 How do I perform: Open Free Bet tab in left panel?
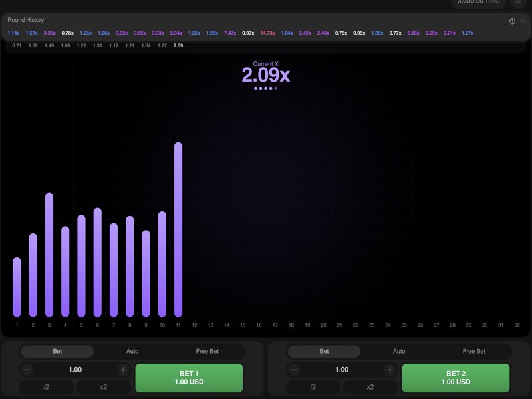click(207, 352)
